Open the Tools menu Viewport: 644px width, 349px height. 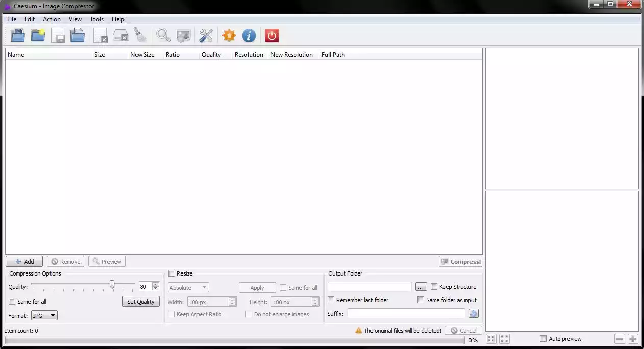(97, 19)
